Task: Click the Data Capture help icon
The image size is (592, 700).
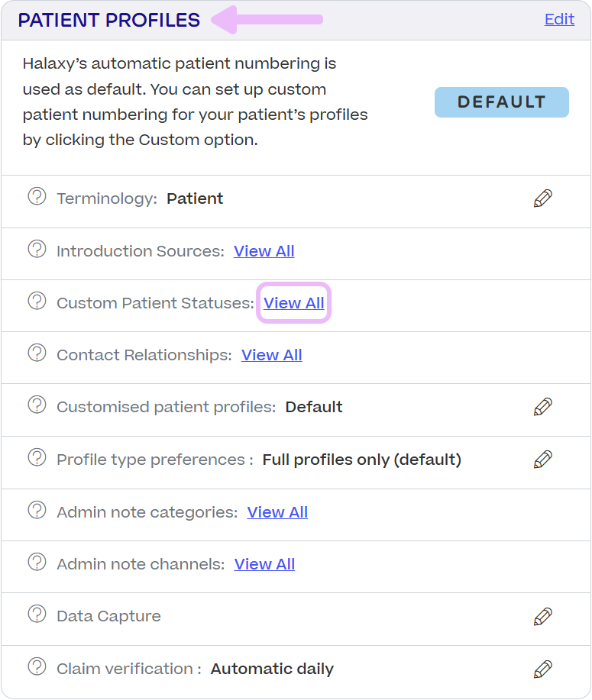Action: (x=37, y=615)
